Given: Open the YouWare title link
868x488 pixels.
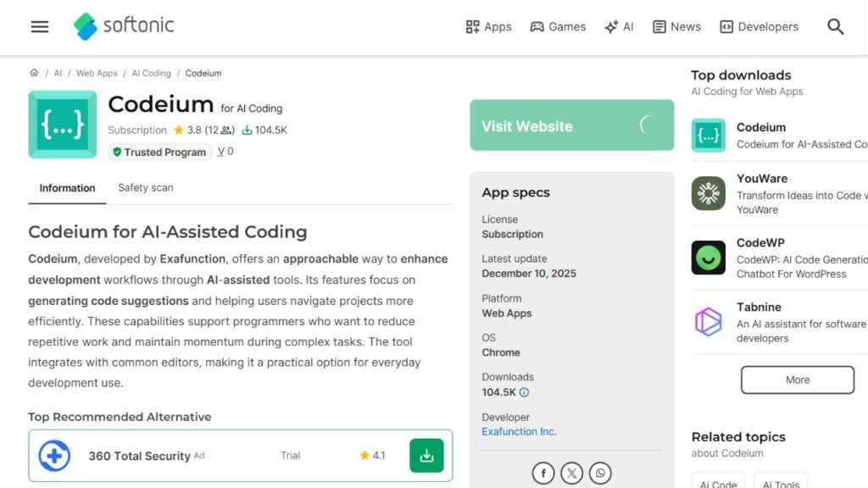Looking at the screenshot, I should tap(762, 179).
